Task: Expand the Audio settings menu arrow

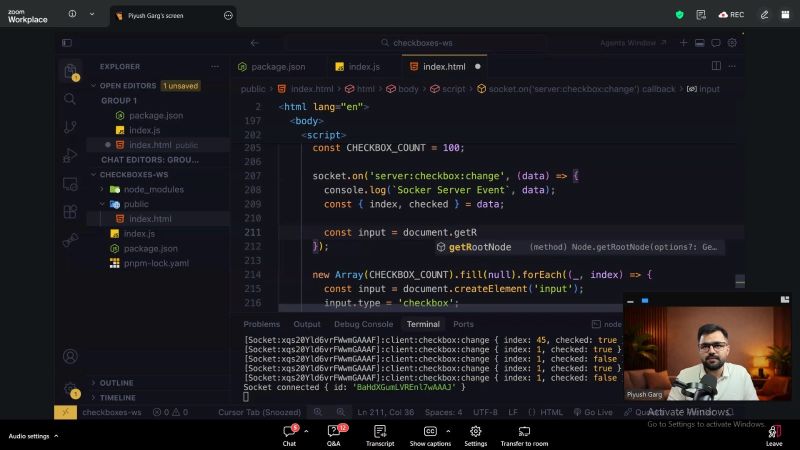Action: tap(56, 436)
